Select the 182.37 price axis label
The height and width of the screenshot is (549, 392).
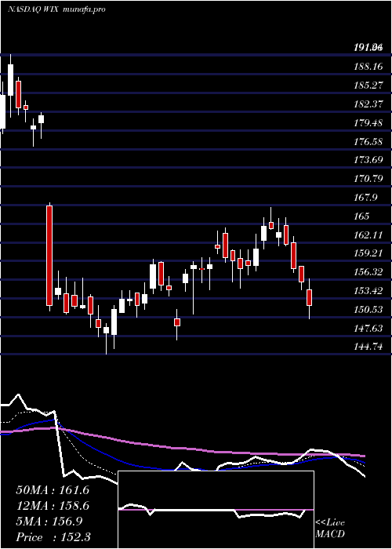tap(367, 104)
